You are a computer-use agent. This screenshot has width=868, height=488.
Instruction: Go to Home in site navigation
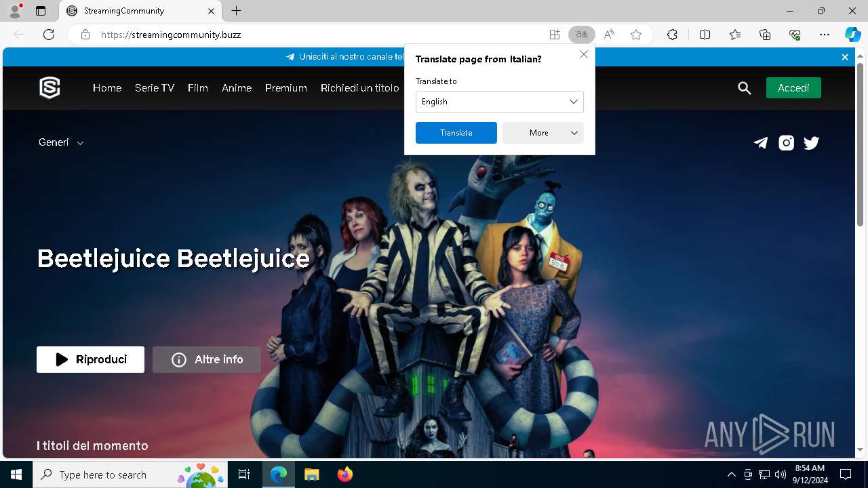tap(107, 88)
